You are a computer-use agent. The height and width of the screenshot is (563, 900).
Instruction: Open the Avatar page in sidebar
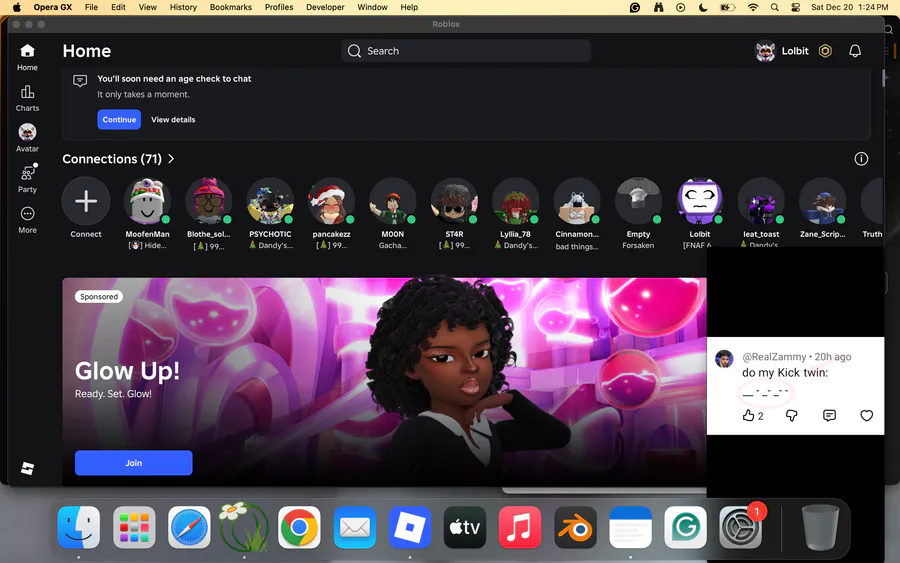point(27,138)
